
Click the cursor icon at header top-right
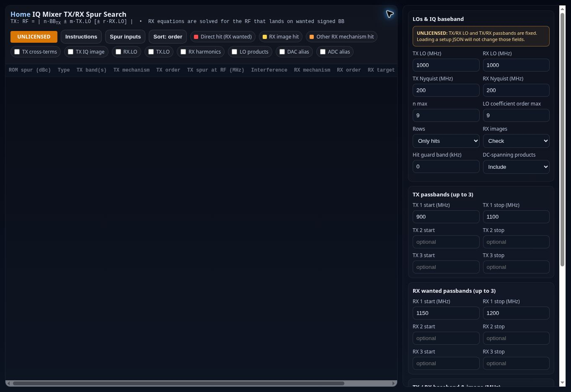click(390, 14)
